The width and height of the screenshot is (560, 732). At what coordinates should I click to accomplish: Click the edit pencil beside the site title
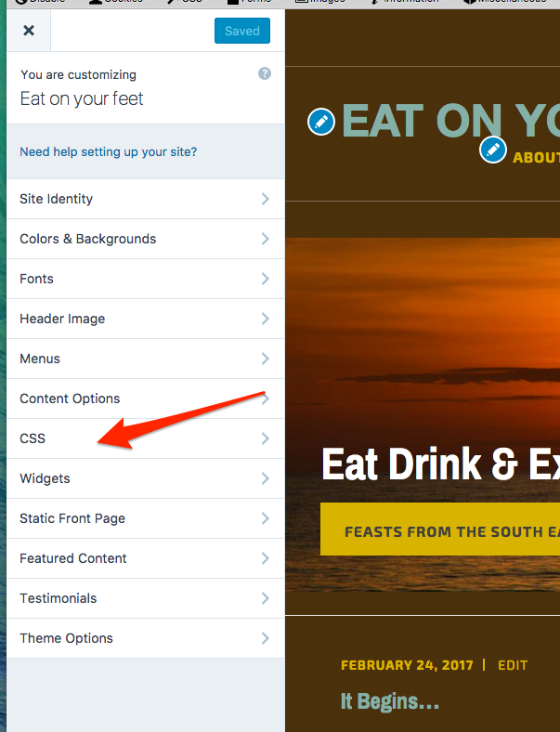[321, 122]
